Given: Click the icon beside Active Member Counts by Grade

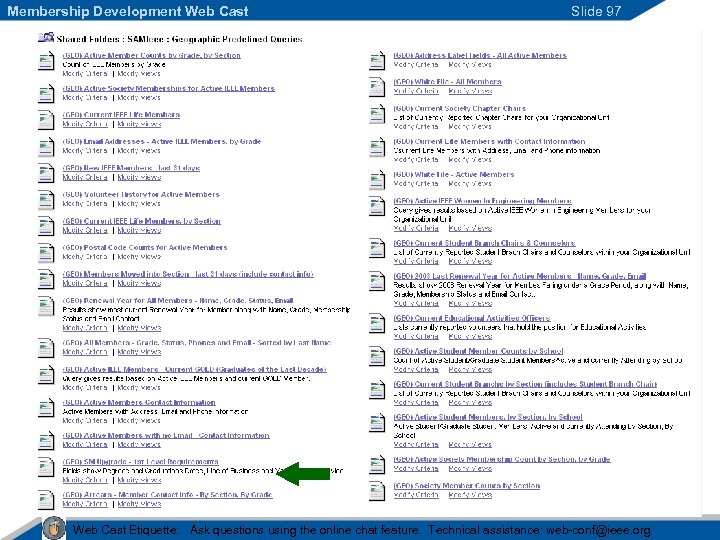Looking at the screenshot, I should (46, 61).
